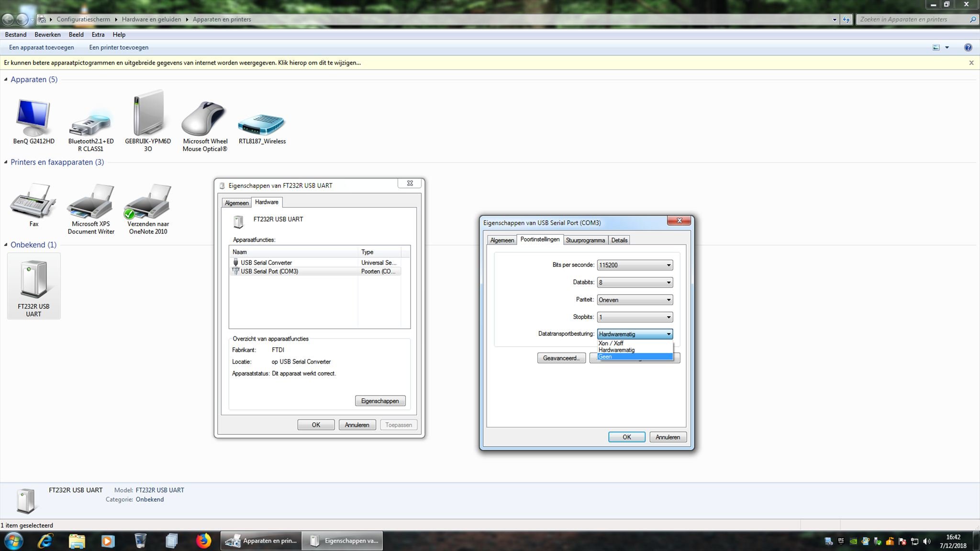Select the USB Serial Converter row
Image resolution: width=980 pixels, height=551 pixels.
pyautogui.click(x=316, y=263)
